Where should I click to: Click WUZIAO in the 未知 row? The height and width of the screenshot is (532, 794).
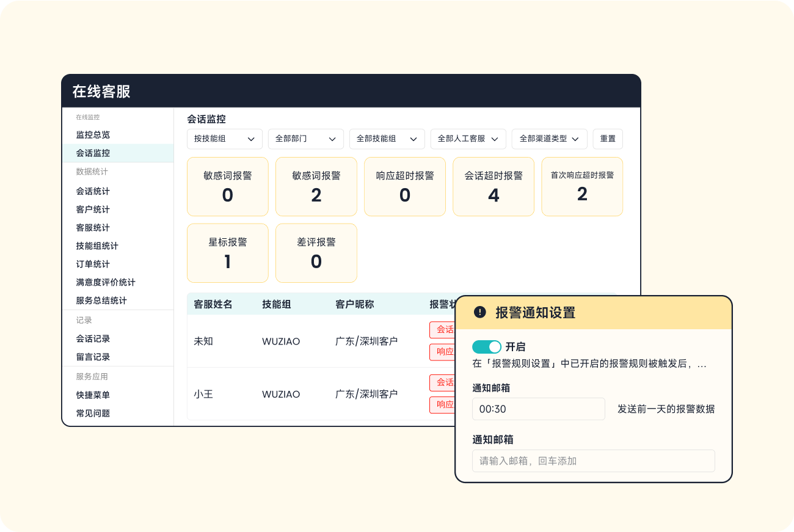coord(281,341)
